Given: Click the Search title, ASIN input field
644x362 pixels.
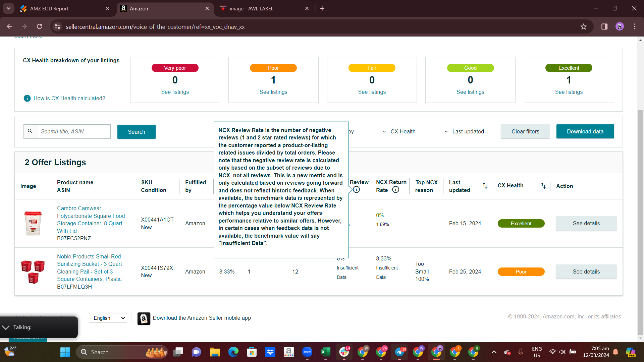Looking at the screenshot, I should (x=73, y=131).
